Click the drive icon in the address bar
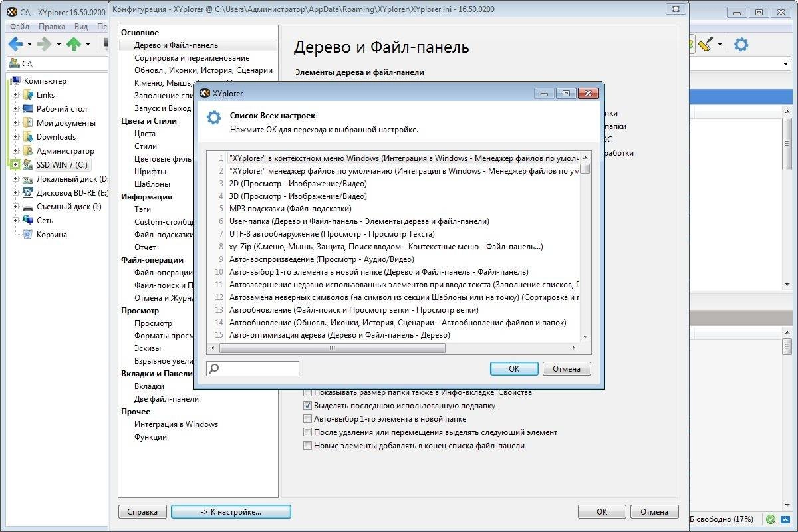Viewport: 798px width, 532px height. coord(14,64)
